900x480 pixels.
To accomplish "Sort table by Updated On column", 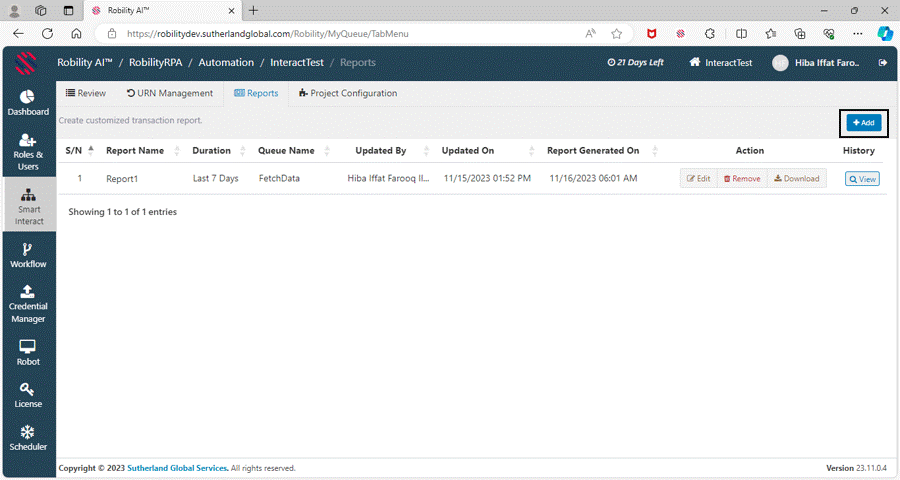I will 468,151.
